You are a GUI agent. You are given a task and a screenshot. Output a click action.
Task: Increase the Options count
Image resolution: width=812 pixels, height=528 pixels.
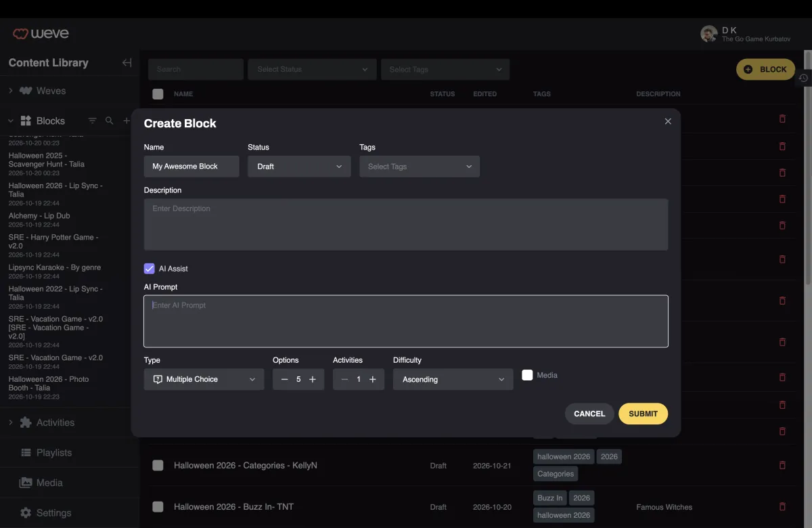[x=313, y=379]
